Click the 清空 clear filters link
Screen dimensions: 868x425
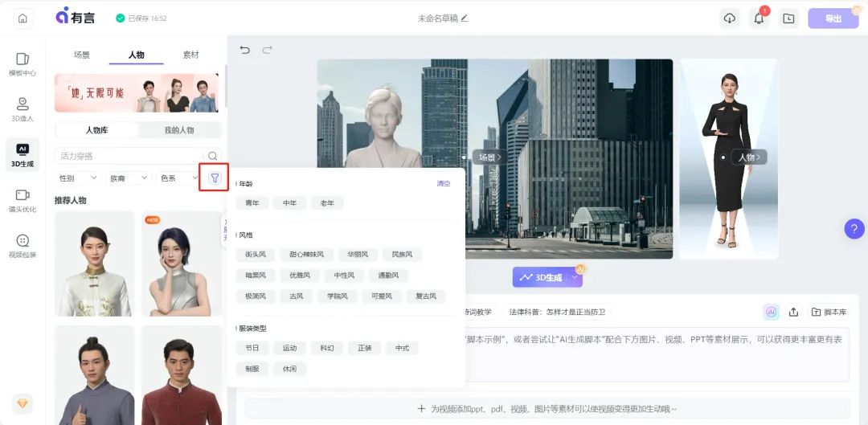(x=444, y=184)
